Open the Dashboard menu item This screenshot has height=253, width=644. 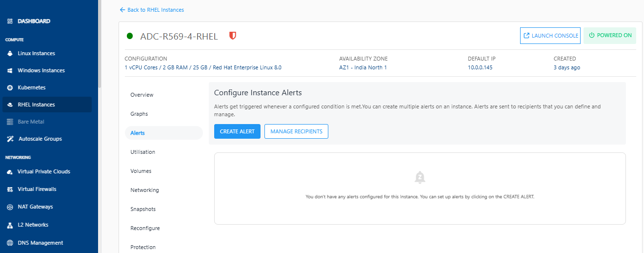(x=34, y=21)
